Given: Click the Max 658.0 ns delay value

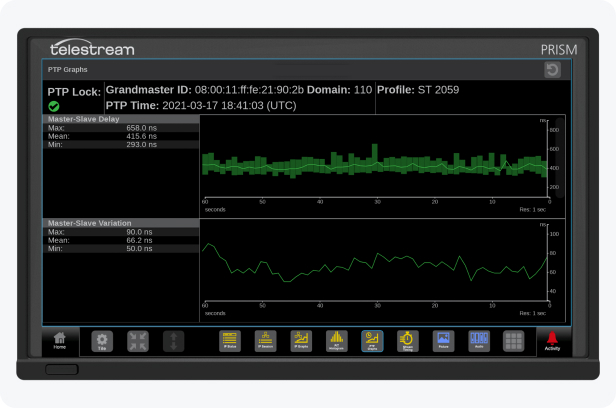Looking at the screenshot, I should tap(141, 128).
